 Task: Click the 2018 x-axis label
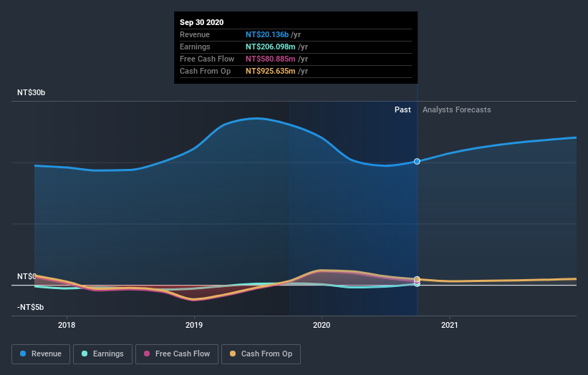click(x=67, y=325)
